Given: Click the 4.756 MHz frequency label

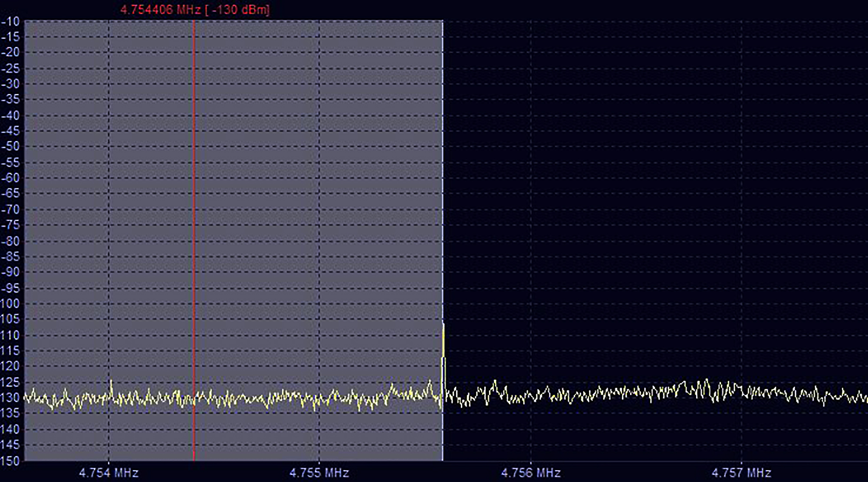Looking at the screenshot, I should [x=530, y=472].
